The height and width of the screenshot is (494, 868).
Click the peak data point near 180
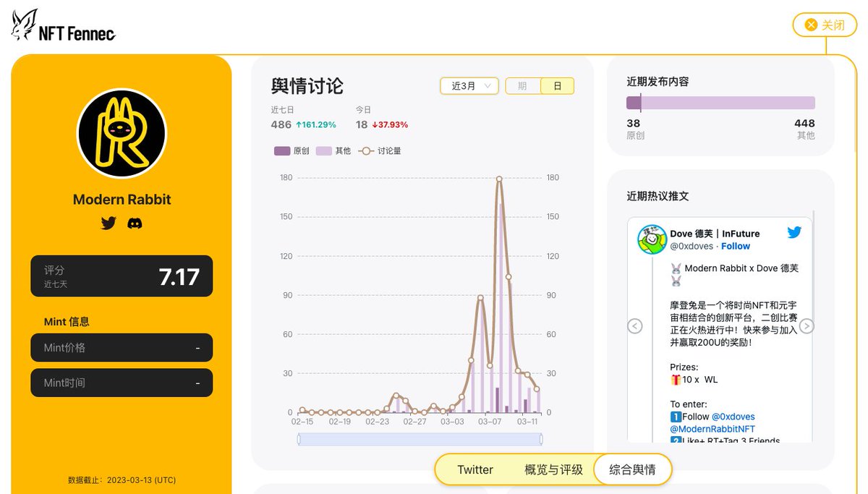(499, 178)
